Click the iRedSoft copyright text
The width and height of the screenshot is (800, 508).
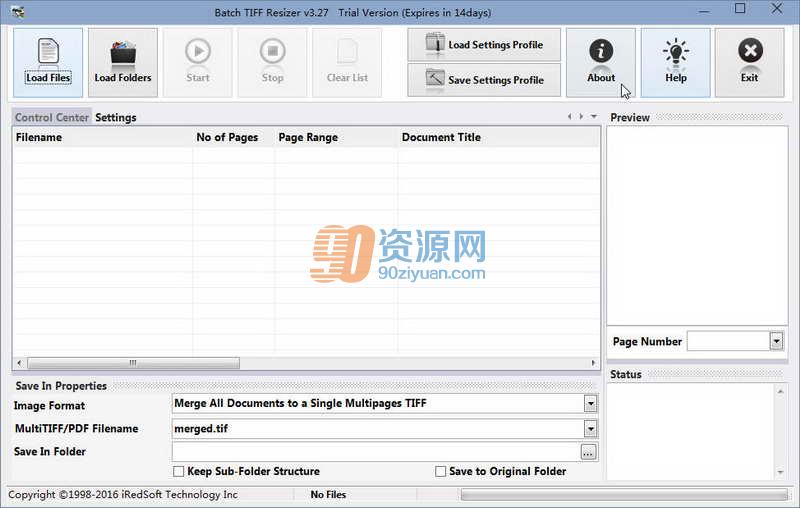tap(123, 495)
